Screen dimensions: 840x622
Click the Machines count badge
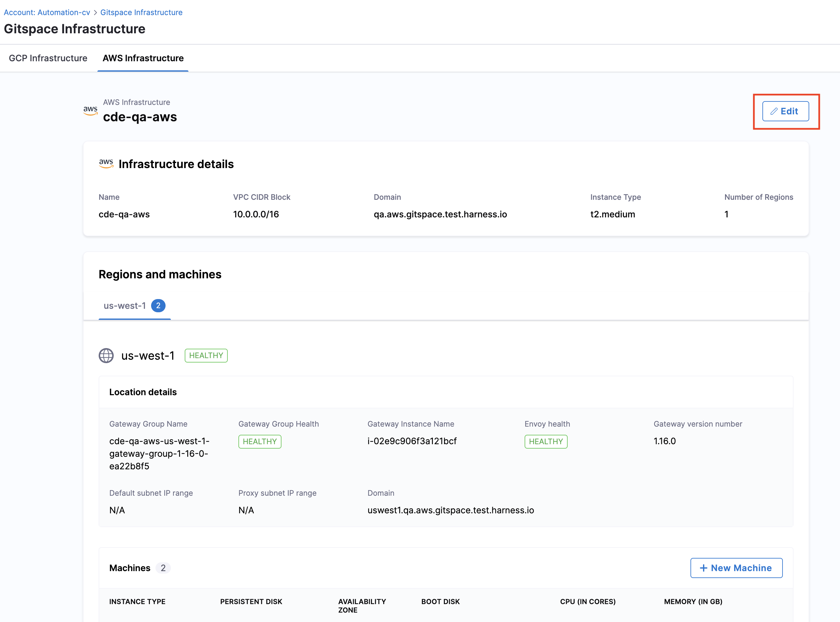tap(163, 568)
